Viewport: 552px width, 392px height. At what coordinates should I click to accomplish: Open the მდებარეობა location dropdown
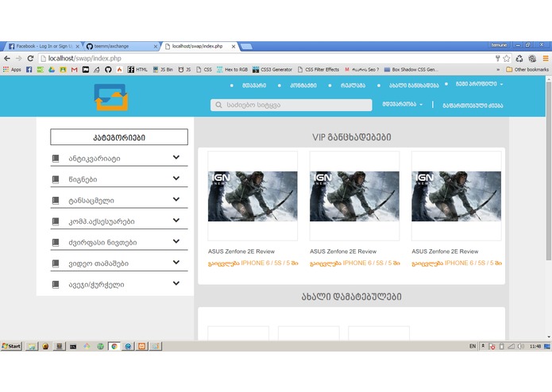pyautogui.click(x=403, y=104)
